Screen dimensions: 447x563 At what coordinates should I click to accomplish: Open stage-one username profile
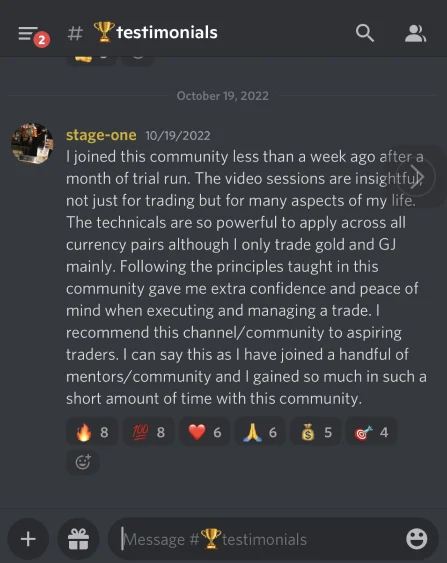pos(101,135)
